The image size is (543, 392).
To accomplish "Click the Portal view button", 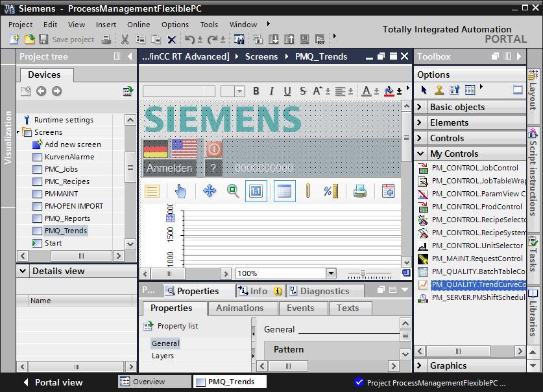I will tap(54, 382).
